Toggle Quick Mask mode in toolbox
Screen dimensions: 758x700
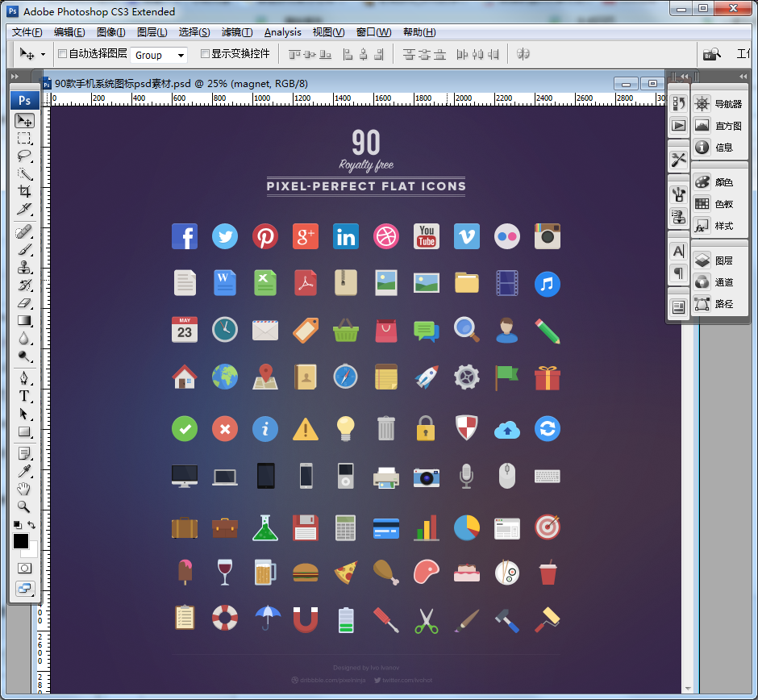tap(24, 568)
